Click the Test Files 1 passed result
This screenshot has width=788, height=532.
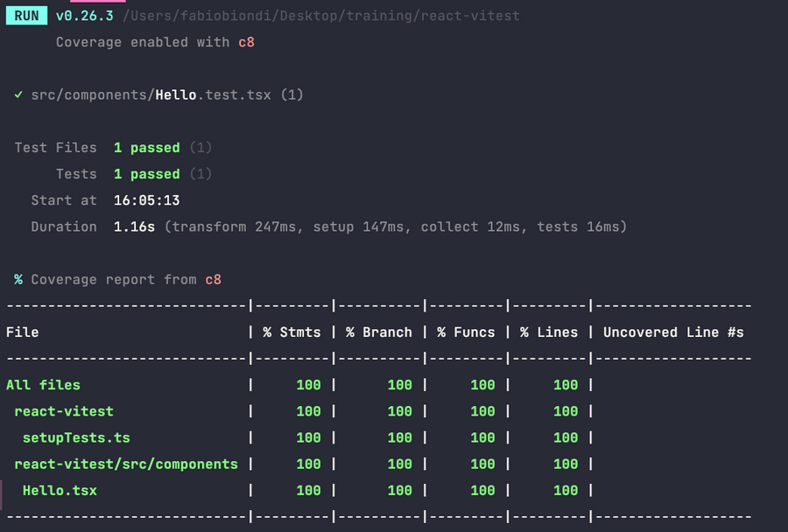(146, 148)
